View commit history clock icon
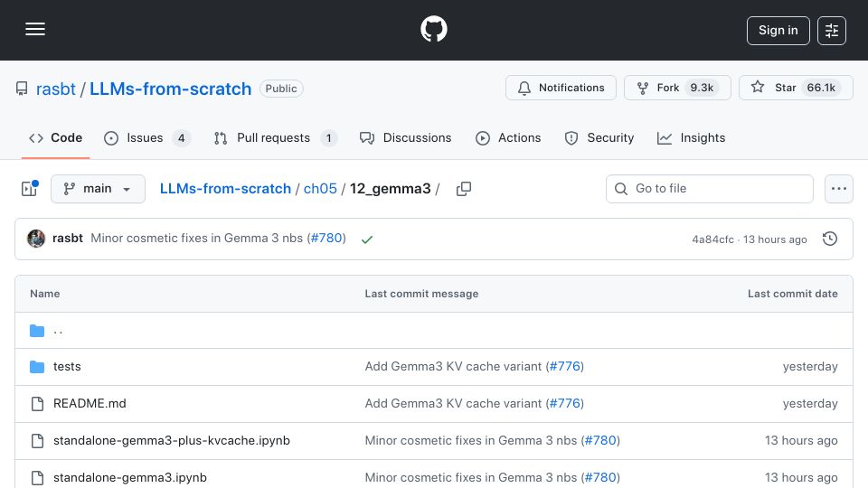868x488 pixels. pos(830,239)
